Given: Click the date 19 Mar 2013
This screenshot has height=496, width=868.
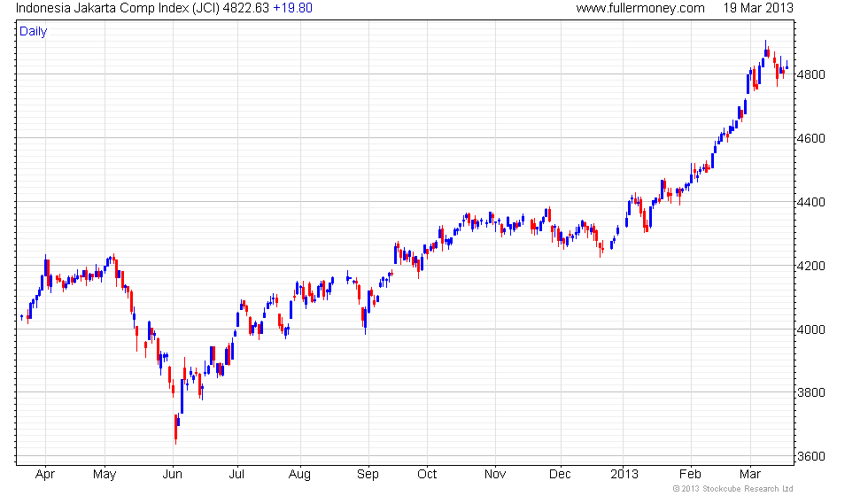Looking at the screenshot, I should (758, 8).
